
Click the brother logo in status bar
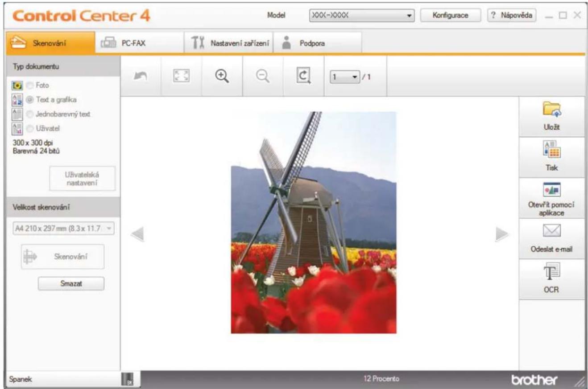click(535, 380)
